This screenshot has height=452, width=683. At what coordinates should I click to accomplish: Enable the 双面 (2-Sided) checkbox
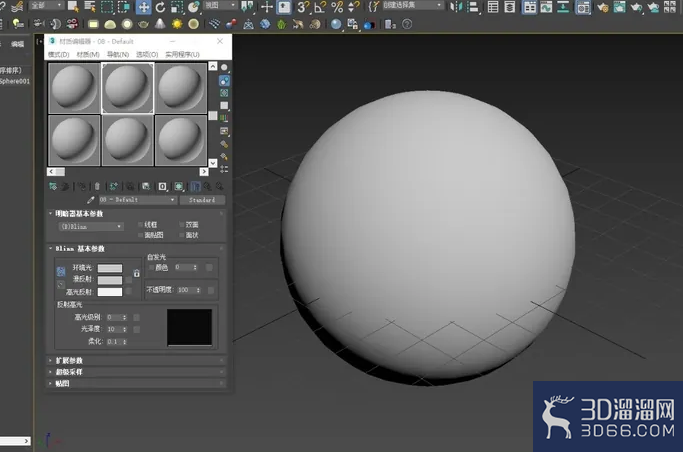(182, 225)
